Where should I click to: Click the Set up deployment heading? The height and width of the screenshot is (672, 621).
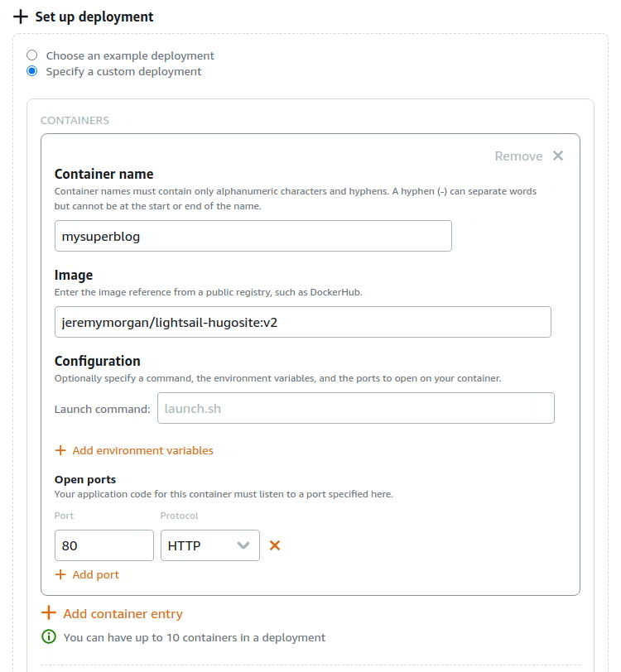click(x=94, y=17)
